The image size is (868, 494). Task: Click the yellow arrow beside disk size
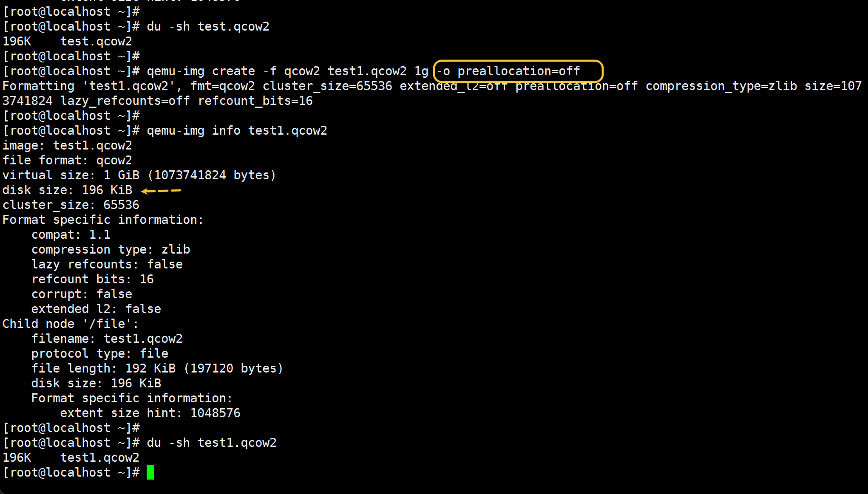[161, 191]
